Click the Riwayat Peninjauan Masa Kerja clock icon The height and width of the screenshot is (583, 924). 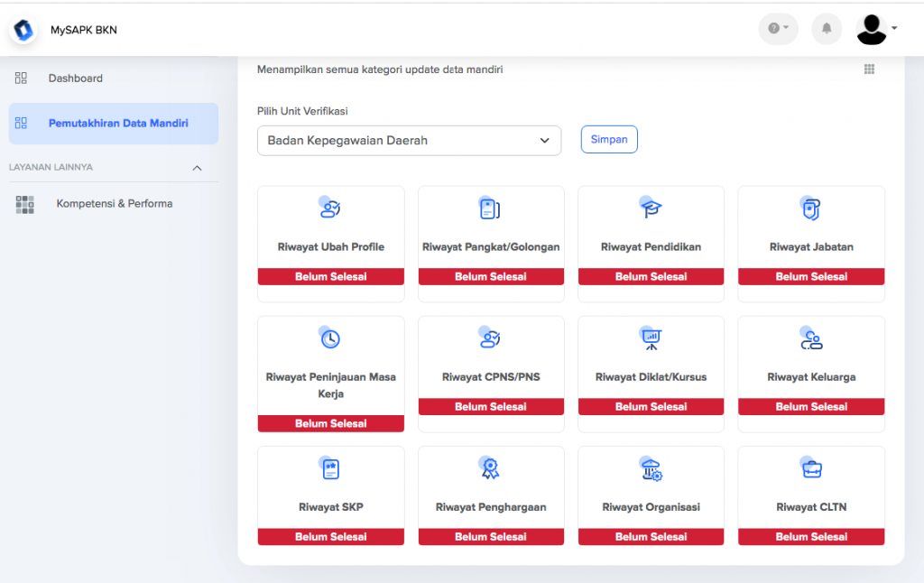pyautogui.click(x=330, y=338)
